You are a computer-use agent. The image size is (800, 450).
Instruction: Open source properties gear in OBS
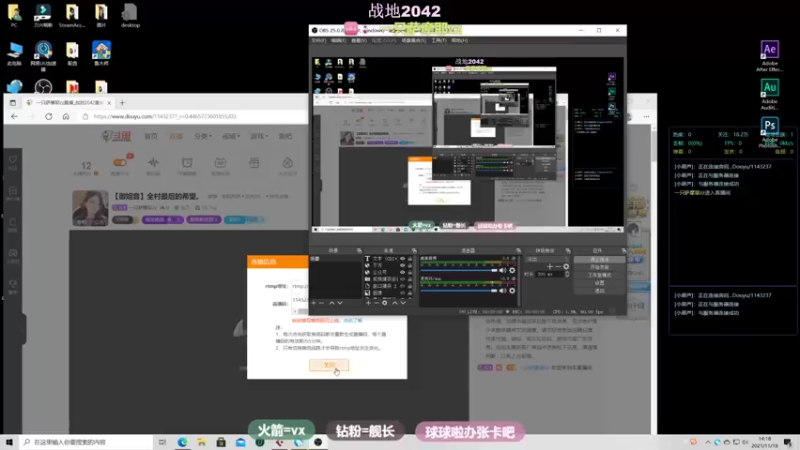385,303
